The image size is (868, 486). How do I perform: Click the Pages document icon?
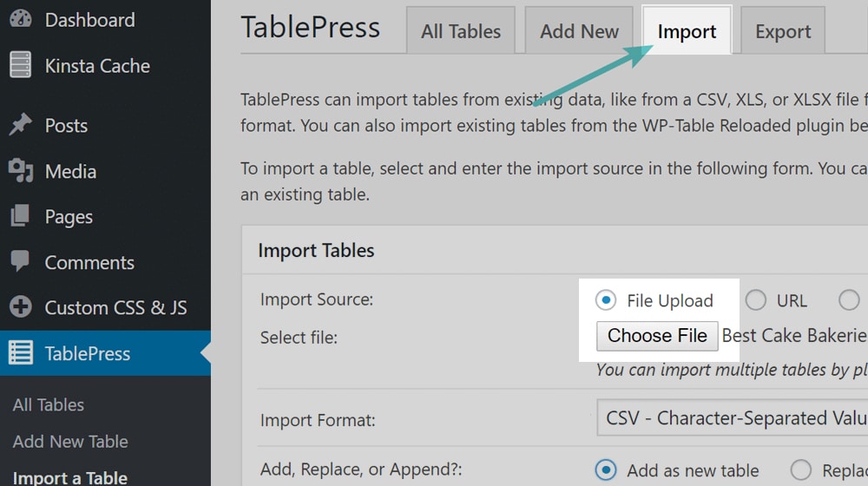click(x=20, y=216)
